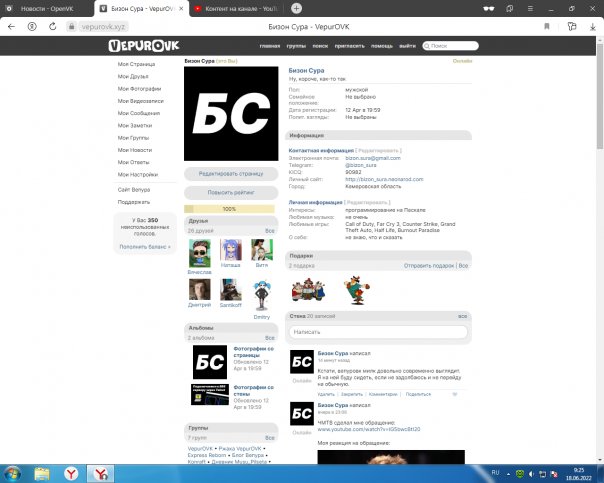This screenshot has width=604, height=483.
Task: Open помощь in the top menu
Action: tap(382, 46)
